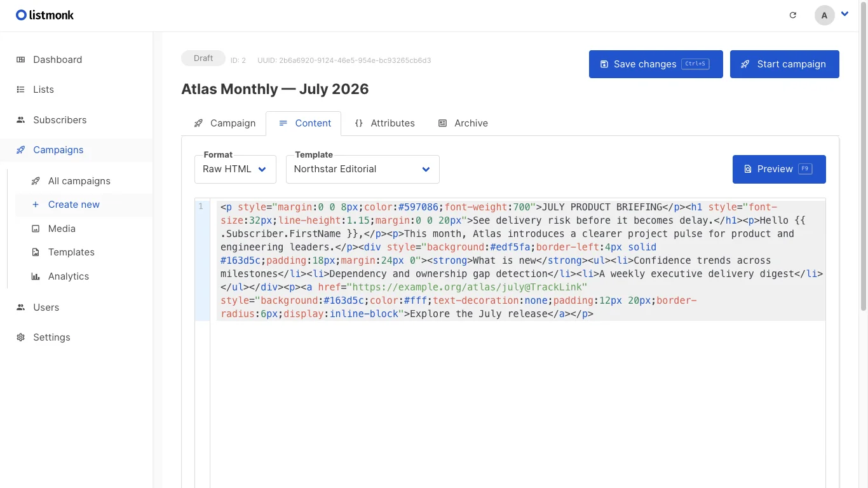The image size is (868, 488).
Task: Click the text lines icon on Content tab
Action: (283, 123)
